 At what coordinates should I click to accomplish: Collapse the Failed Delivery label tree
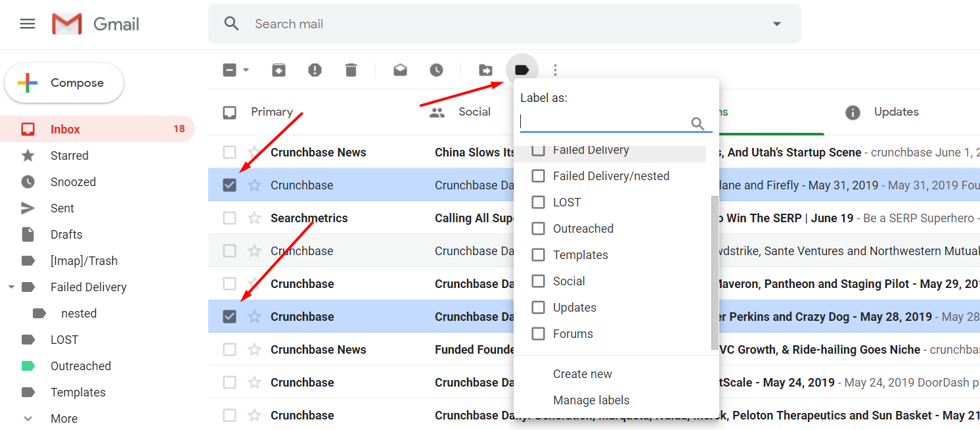point(11,287)
